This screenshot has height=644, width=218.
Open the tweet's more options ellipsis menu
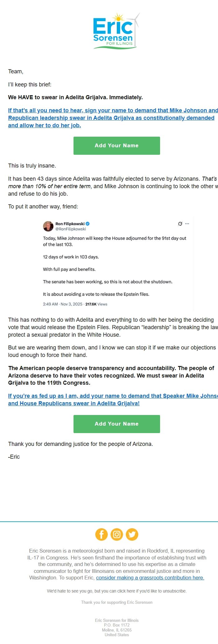[187, 223]
